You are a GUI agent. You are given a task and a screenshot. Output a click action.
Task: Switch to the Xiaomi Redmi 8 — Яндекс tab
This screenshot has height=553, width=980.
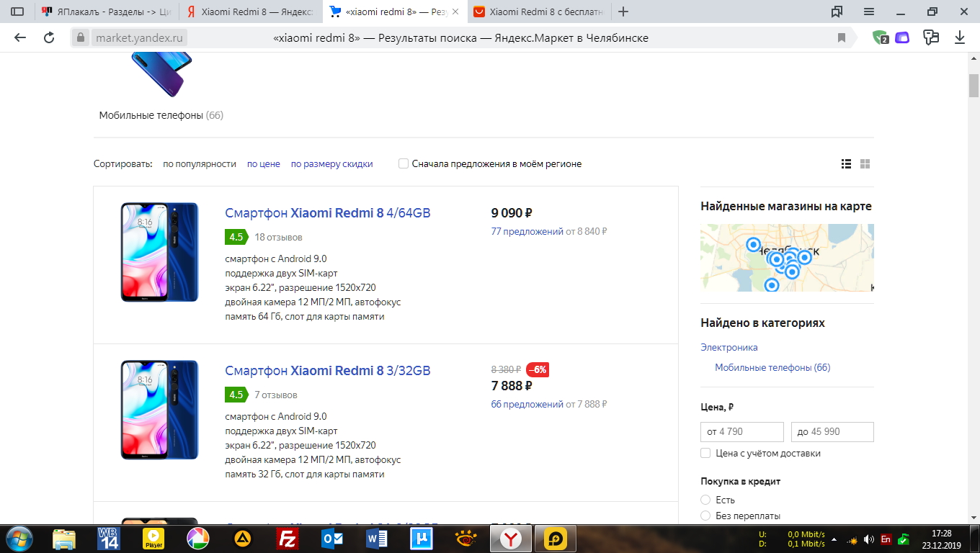click(x=250, y=12)
